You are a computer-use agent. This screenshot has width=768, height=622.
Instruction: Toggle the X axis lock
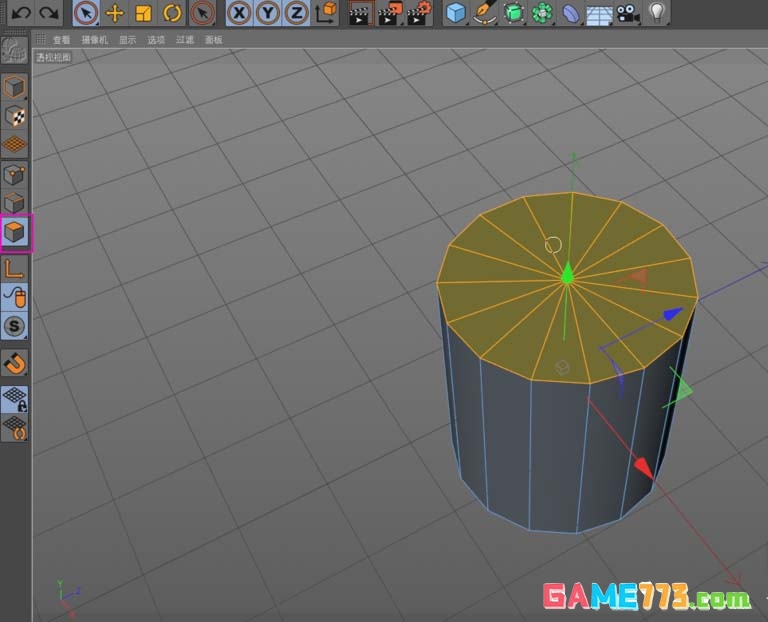click(239, 13)
